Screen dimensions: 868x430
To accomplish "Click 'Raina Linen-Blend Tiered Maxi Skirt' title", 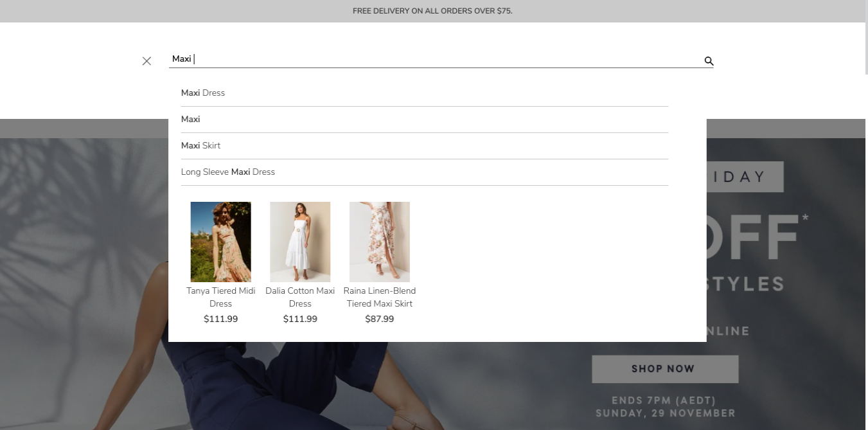I will [x=380, y=297].
